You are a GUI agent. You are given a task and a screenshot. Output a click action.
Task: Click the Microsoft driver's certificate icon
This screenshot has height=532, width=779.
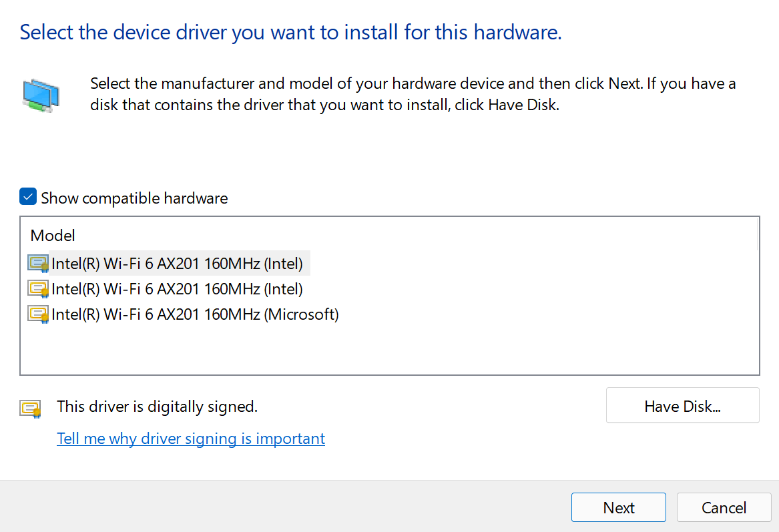[x=38, y=314]
